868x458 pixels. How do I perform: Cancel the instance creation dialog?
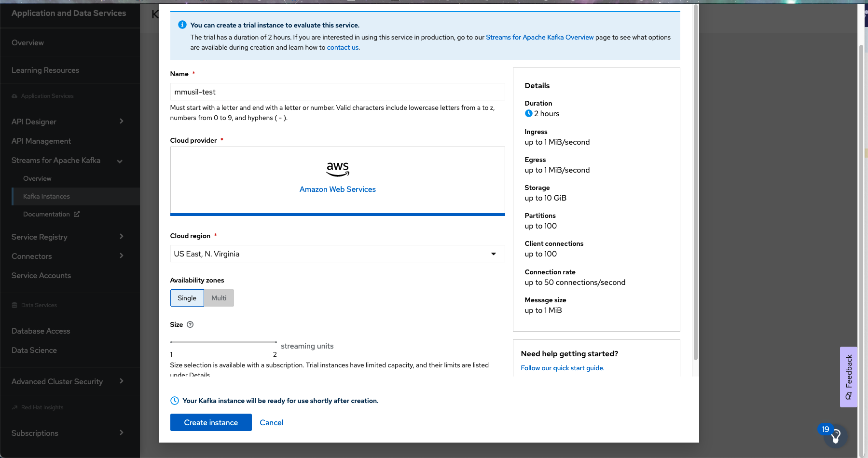coord(272,422)
